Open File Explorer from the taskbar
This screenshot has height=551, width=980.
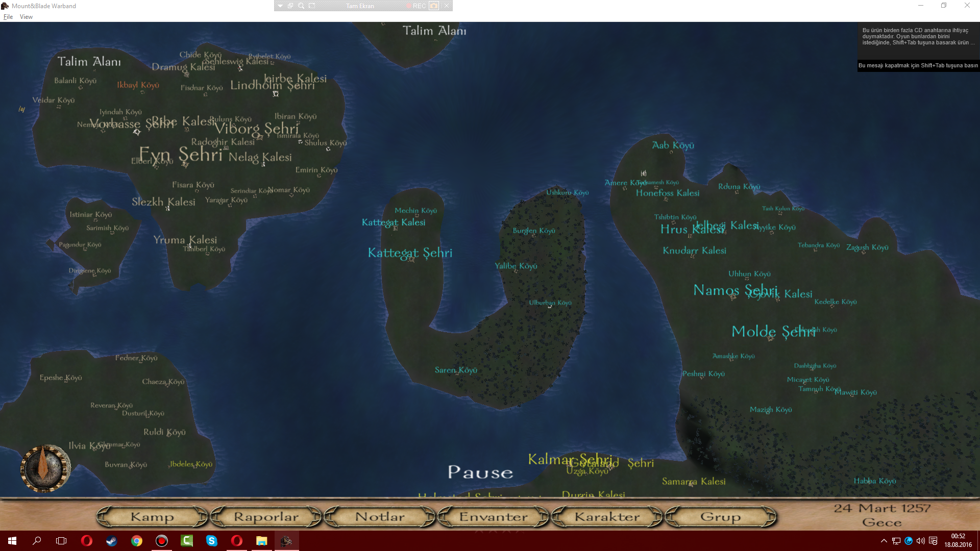261,541
